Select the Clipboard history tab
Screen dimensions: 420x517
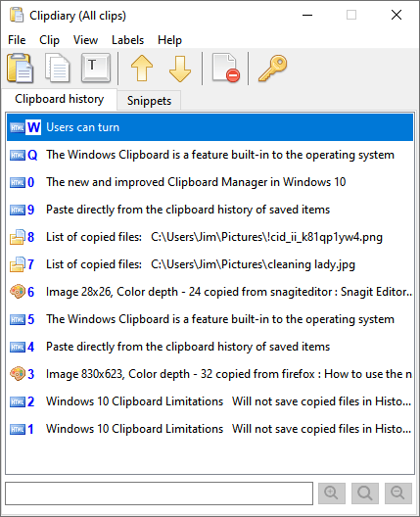coord(60,99)
